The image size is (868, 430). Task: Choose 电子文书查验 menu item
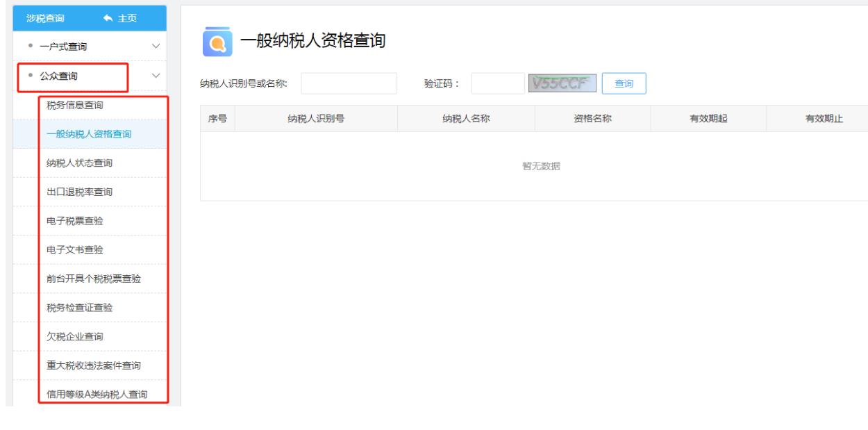tap(74, 249)
